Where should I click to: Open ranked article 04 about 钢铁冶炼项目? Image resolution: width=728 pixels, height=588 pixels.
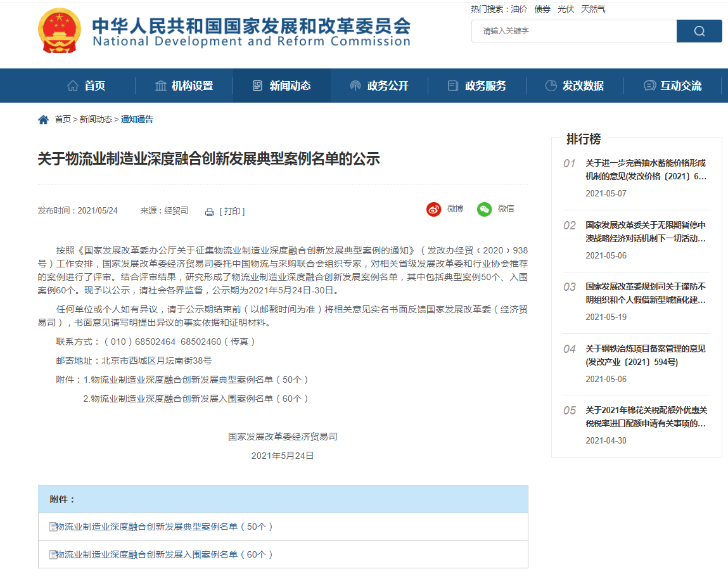[x=645, y=355]
